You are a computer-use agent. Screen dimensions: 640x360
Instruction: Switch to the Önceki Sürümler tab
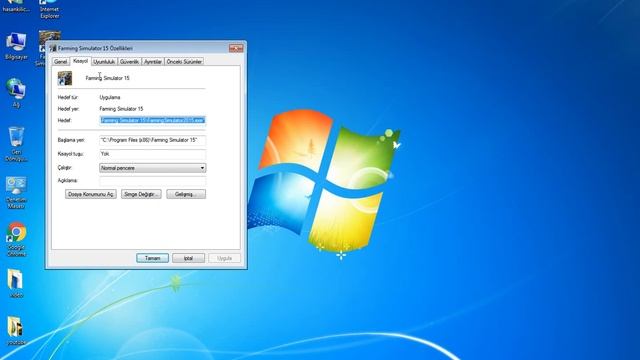click(184, 62)
